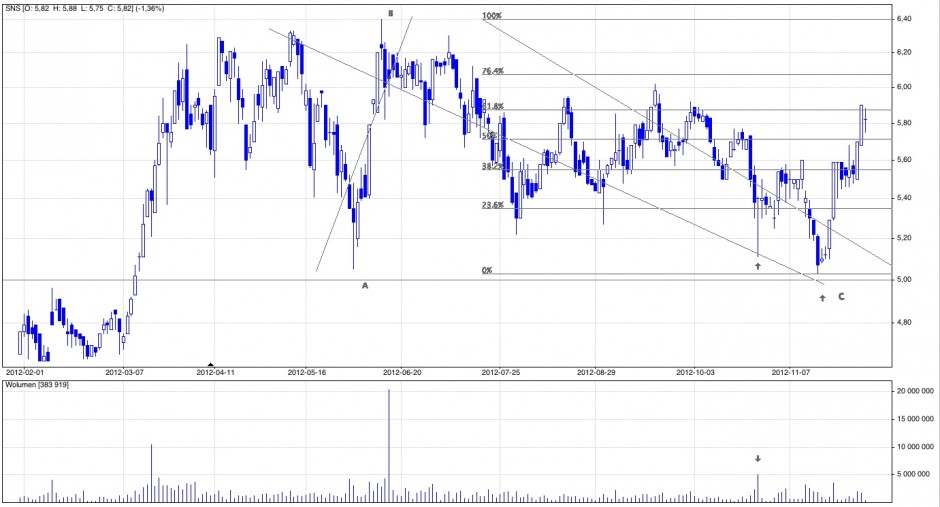Click the SNS ticker OHLC header text

(85, 8)
